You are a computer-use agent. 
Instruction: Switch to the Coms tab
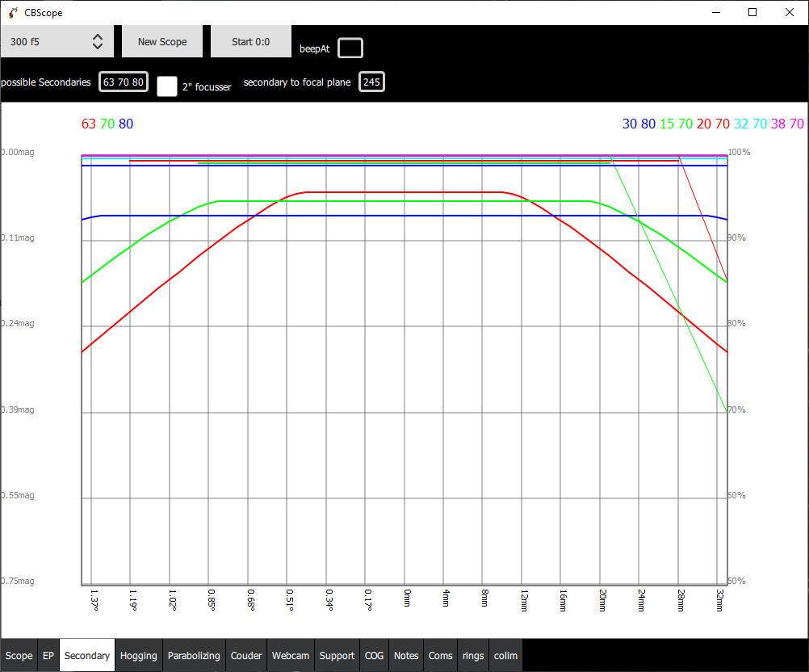441,656
